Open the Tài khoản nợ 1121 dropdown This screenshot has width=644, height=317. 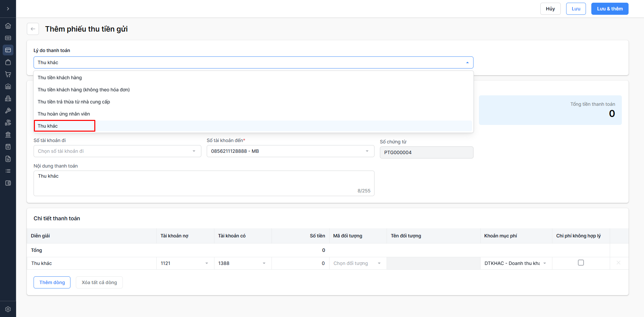click(x=185, y=263)
